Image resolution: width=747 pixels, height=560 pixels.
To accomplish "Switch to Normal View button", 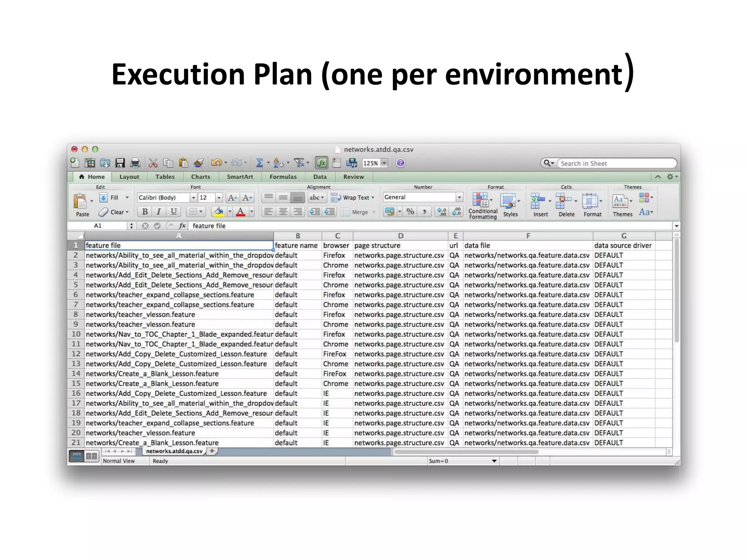I will (x=77, y=456).
